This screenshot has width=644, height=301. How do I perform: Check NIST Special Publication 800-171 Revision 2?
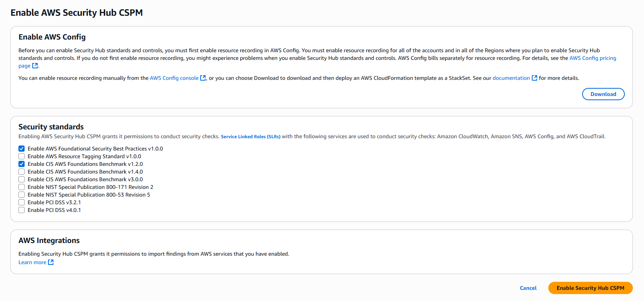[22, 187]
